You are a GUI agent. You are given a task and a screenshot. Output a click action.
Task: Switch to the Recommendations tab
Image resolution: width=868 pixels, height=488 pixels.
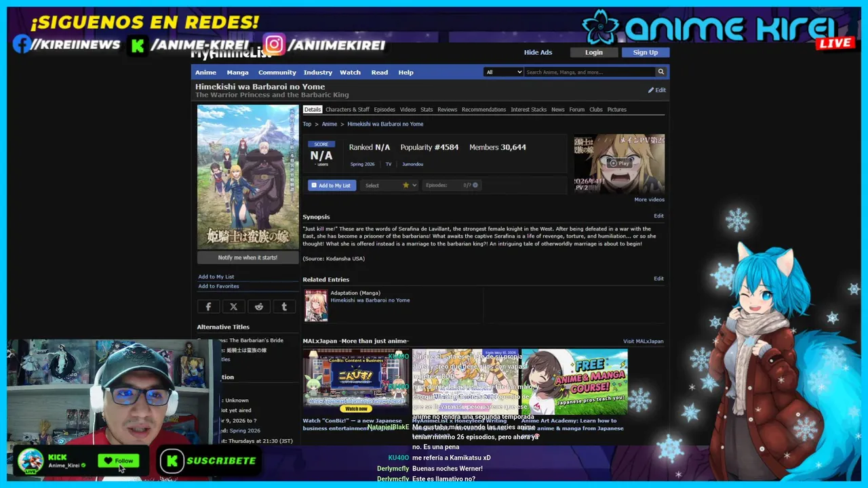484,110
